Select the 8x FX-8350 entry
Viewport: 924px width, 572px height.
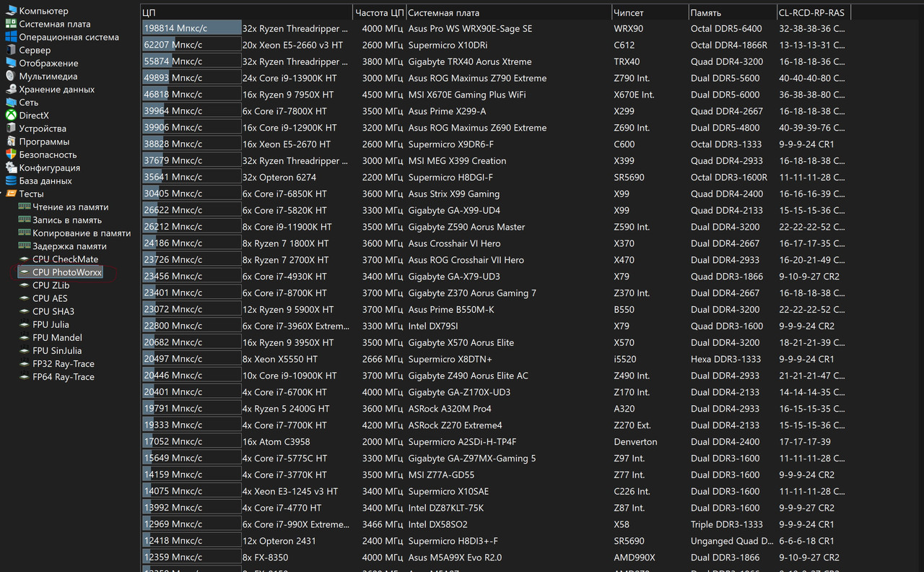(266, 558)
